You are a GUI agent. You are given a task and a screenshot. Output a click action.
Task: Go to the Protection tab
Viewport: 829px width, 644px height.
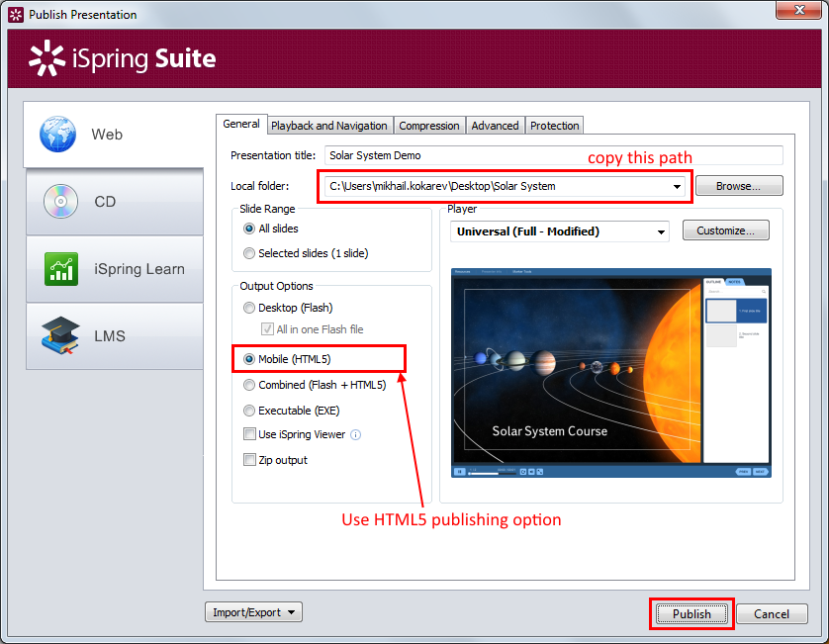[555, 126]
